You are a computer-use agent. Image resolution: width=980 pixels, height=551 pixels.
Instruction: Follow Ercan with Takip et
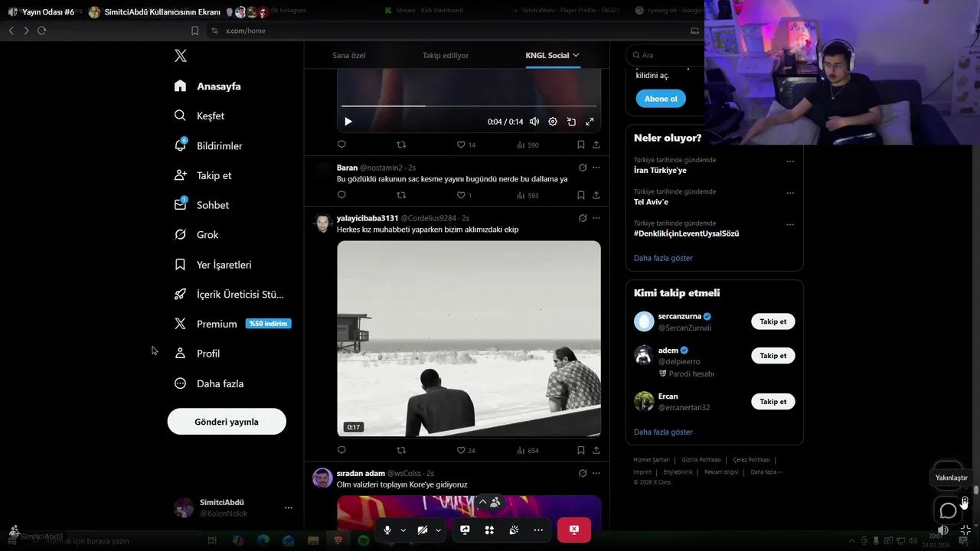pos(773,402)
